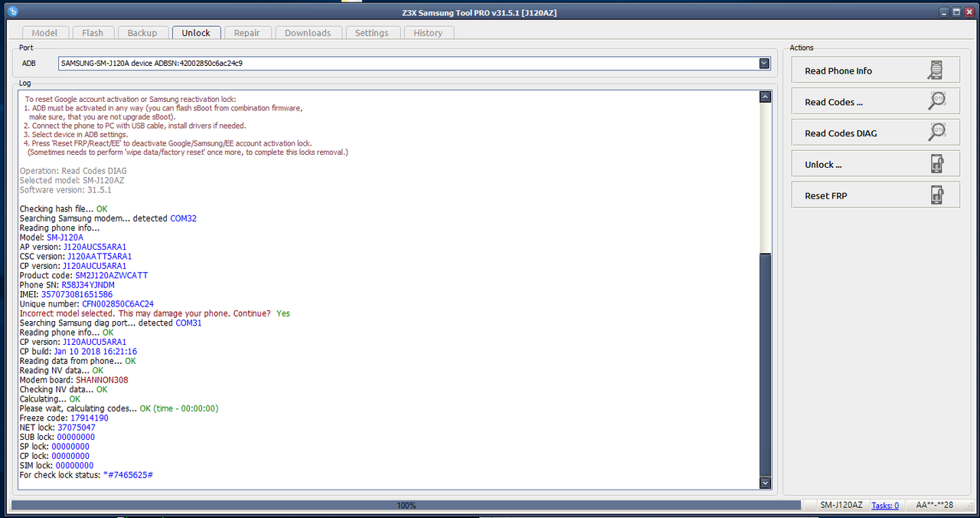Select the Unlock tab
This screenshot has height=518, width=980.
196,33
